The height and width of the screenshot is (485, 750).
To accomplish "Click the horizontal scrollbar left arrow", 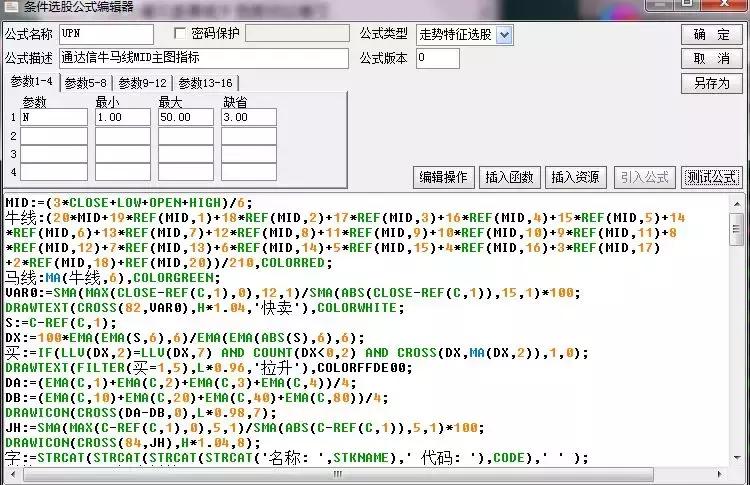I will pyautogui.click(x=13, y=474).
